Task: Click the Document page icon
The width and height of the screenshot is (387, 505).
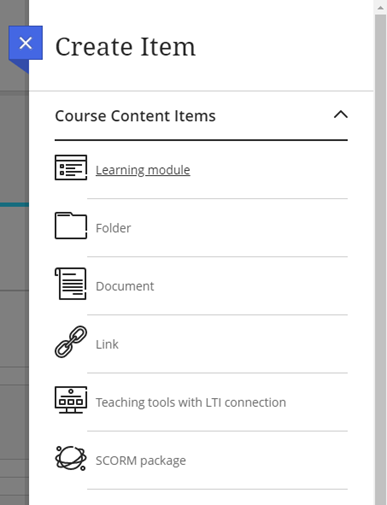Action: click(71, 284)
